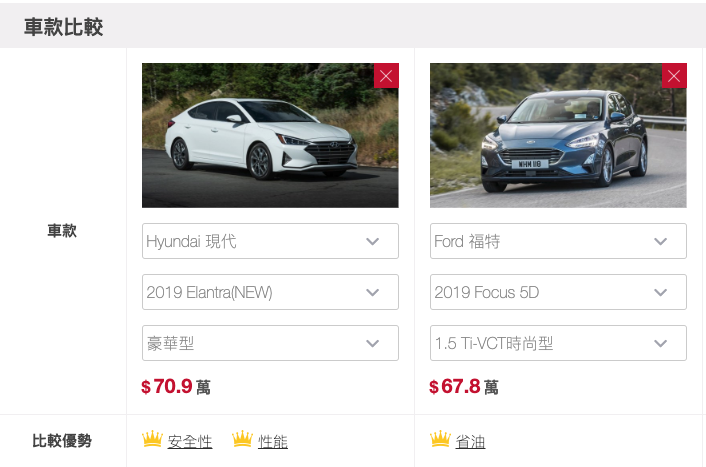Open the 安全性 advantage link

[190, 441]
